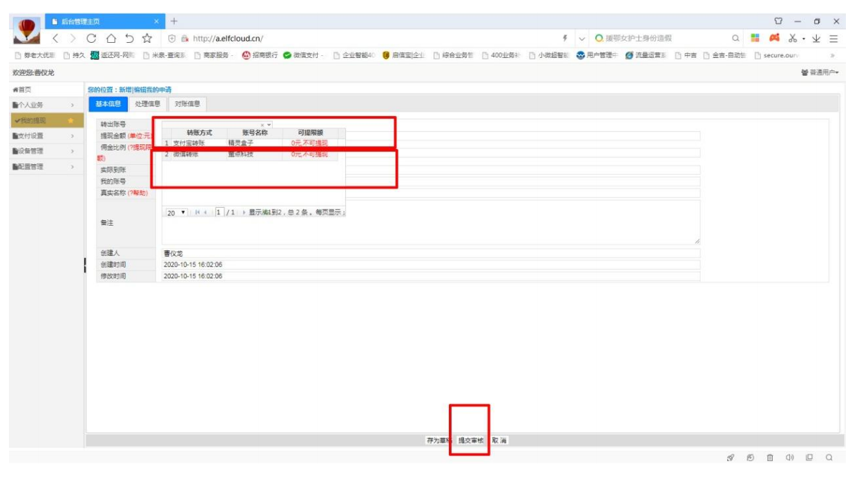This screenshot has width=868, height=483.
Task: Click the 取消 button
Action: 499,441
